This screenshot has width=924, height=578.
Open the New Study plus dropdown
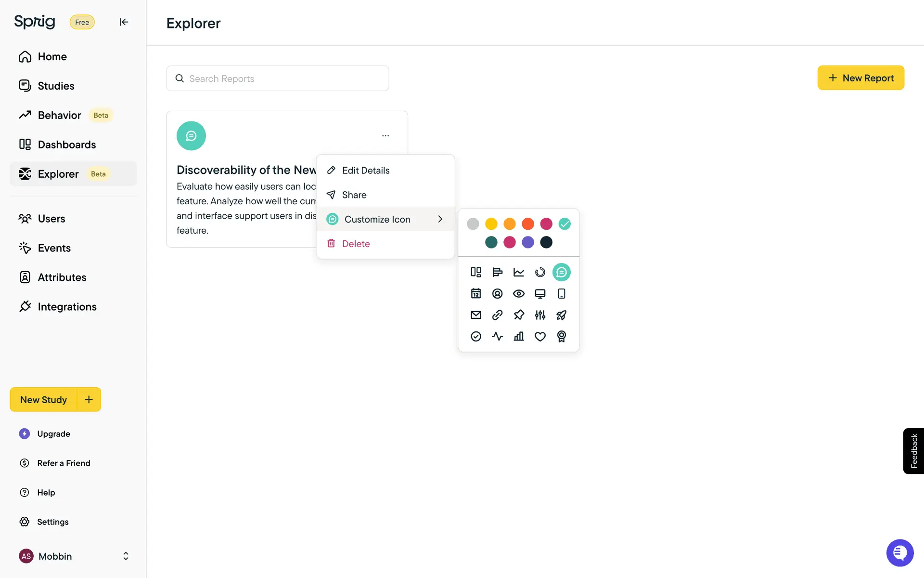click(89, 399)
